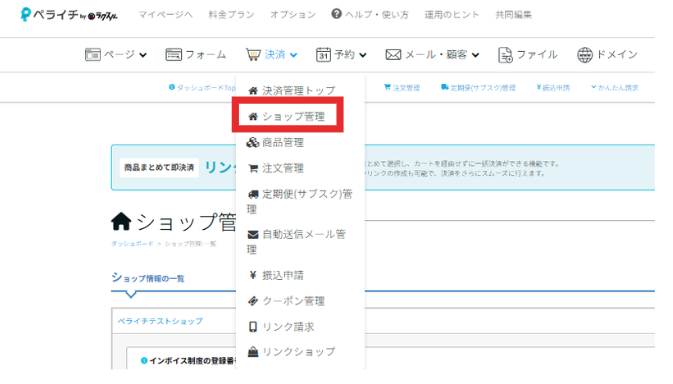Open マイページへ link

(x=165, y=15)
